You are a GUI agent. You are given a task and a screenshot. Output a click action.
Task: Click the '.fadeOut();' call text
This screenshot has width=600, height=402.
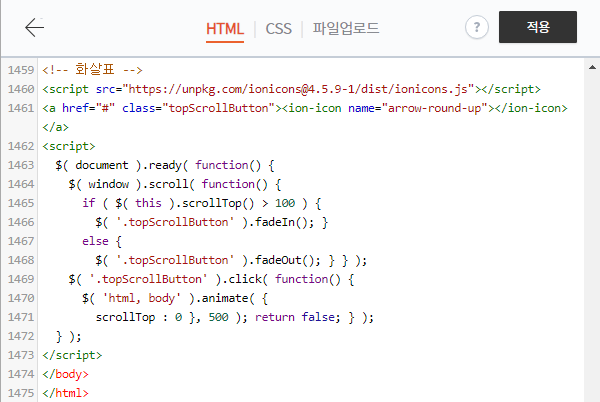click(285, 260)
